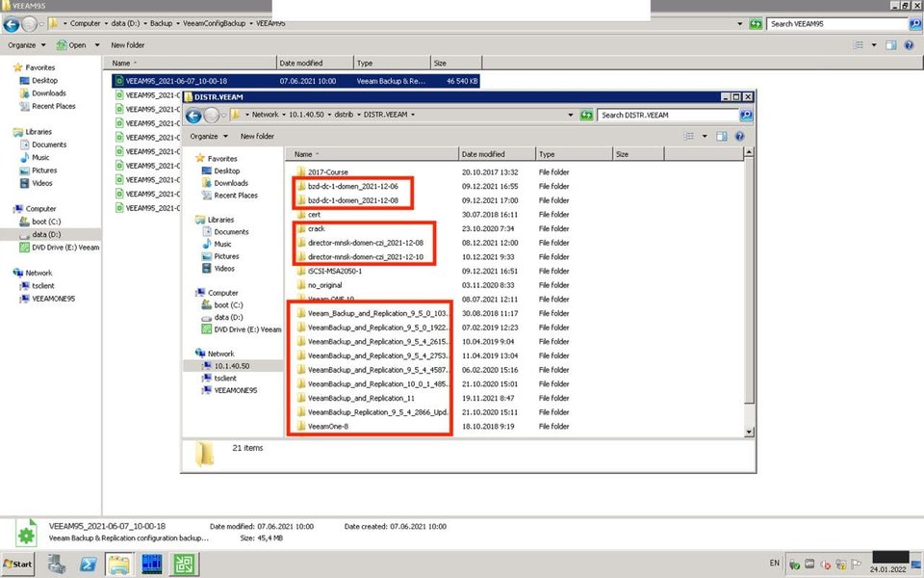924x578 pixels.
Task: Click the Open button in VEEAM95 toolbar
Action: (71, 44)
